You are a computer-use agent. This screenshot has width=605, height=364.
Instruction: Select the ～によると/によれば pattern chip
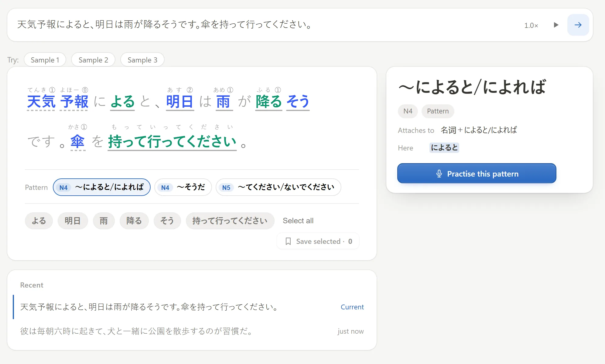tap(102, 187)
